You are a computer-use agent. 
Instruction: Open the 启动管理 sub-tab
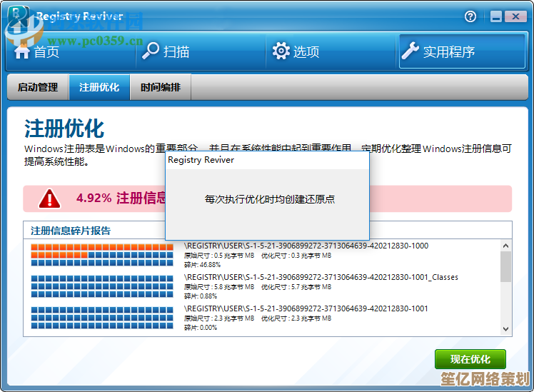(38, 87)
